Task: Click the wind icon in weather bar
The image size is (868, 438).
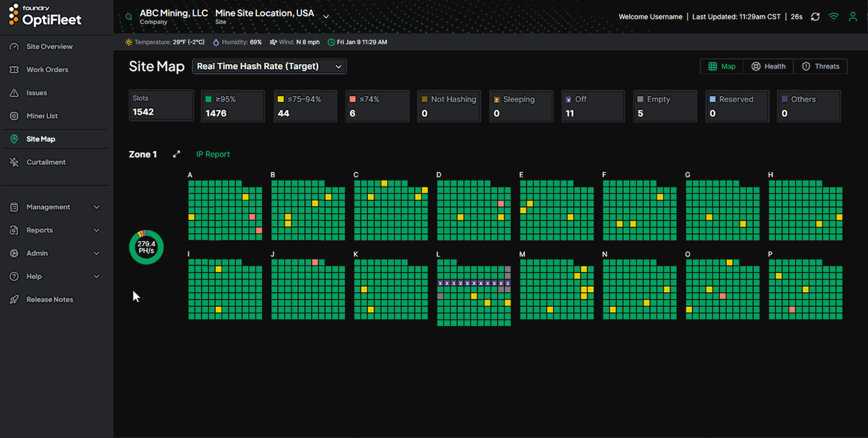Action: 274,42
